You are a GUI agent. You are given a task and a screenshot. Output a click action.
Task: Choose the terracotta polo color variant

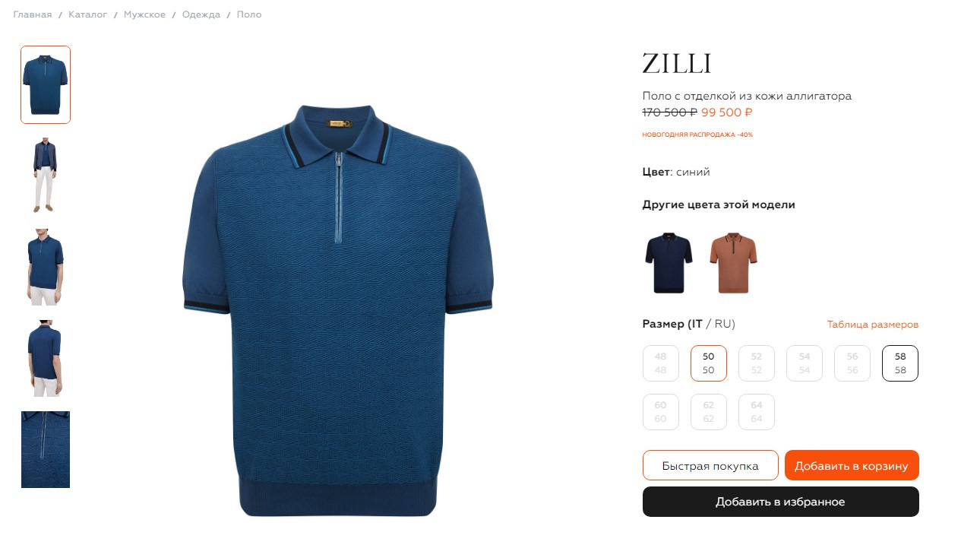click(x=733, y=263)
